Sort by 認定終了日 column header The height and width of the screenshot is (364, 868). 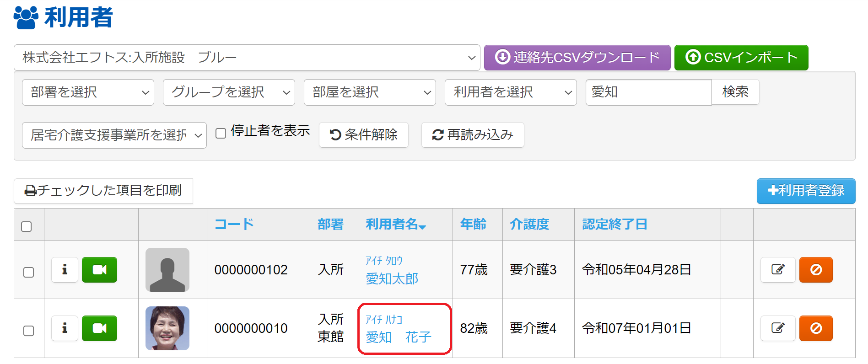(615, 224)
